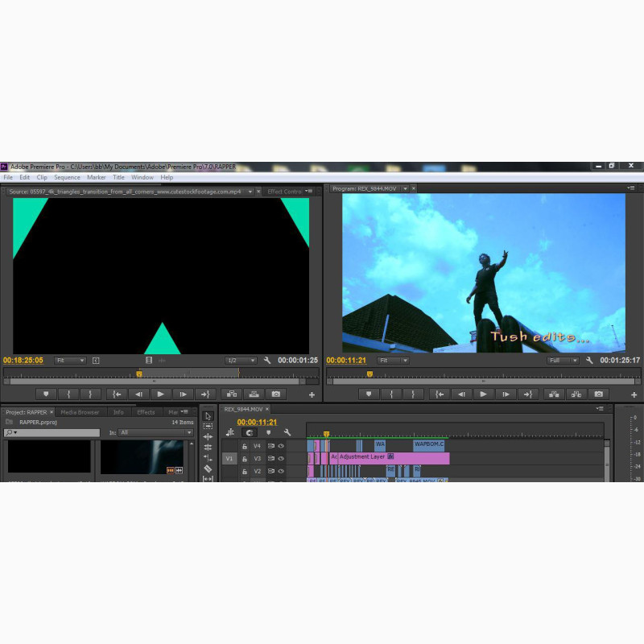Select the Track Select tool
The height and width of the screenshot is (644, 644).
click(x=208, y=427)
